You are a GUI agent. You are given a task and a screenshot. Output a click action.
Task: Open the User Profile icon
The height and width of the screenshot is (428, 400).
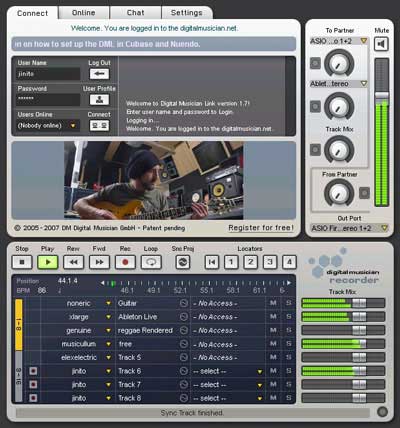[99, 99]
